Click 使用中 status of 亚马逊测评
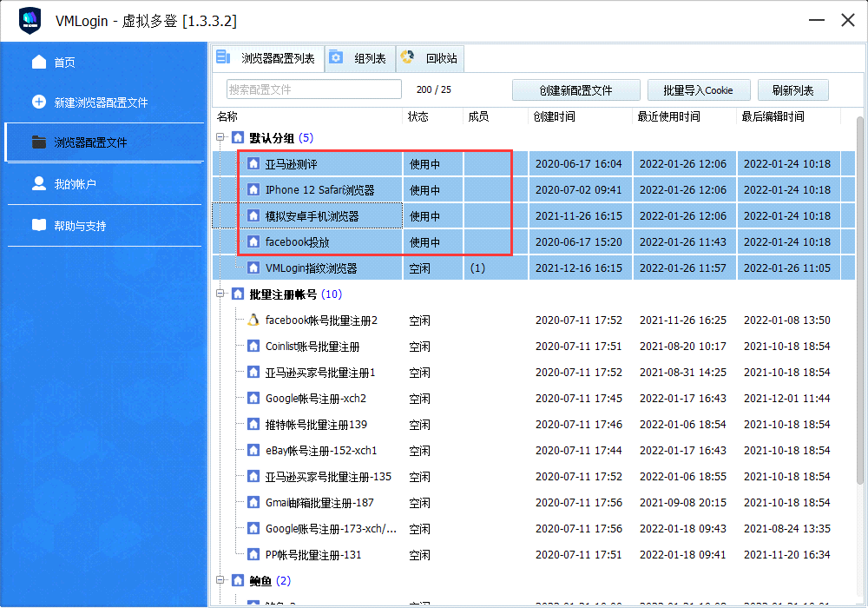The image size is (868, 608). tap(424, 164)
